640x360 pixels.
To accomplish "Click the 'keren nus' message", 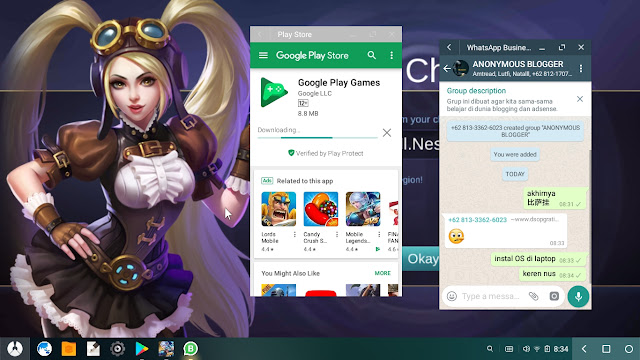I will coord(552,274).
